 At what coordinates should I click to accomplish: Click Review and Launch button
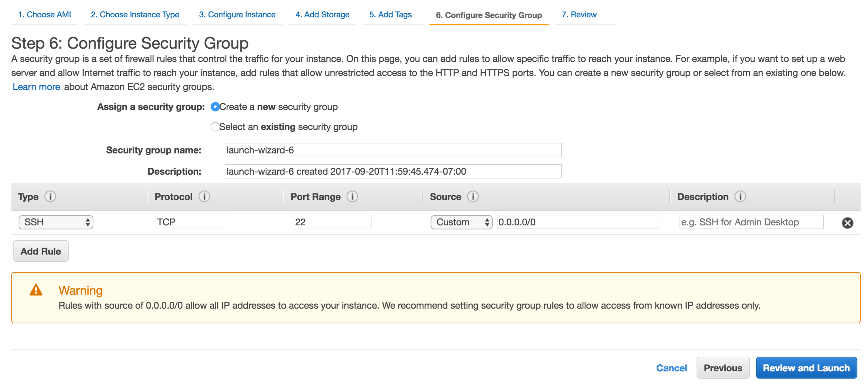(x=806, y=368)
